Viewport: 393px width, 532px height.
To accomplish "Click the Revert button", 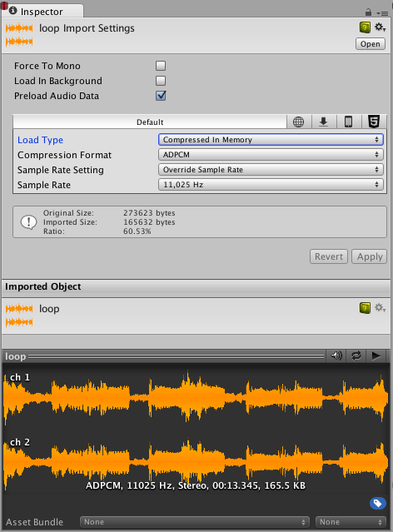I will (329, 256).
